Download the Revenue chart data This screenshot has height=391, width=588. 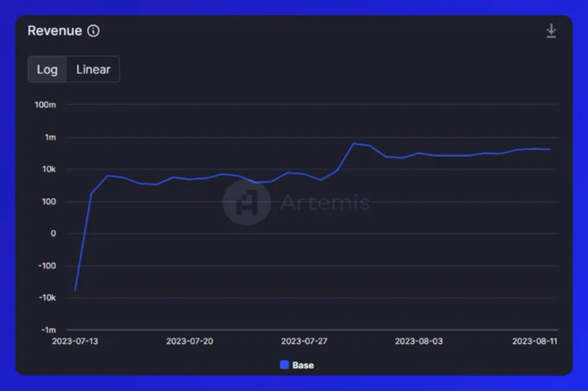551,31
